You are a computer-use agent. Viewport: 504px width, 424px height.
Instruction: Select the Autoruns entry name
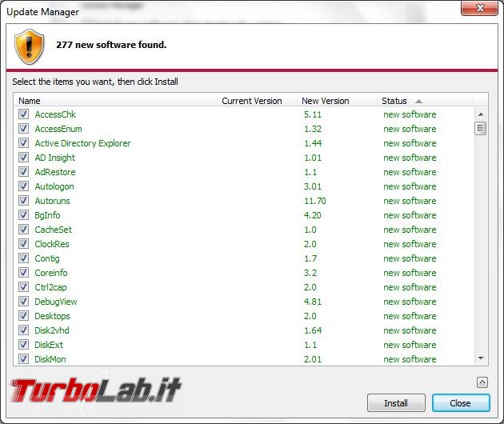(52, 201)
